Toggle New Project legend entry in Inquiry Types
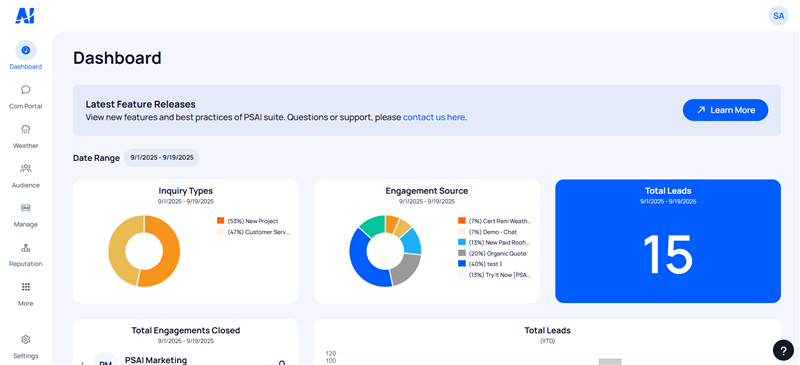 click(x=247, y=221)
